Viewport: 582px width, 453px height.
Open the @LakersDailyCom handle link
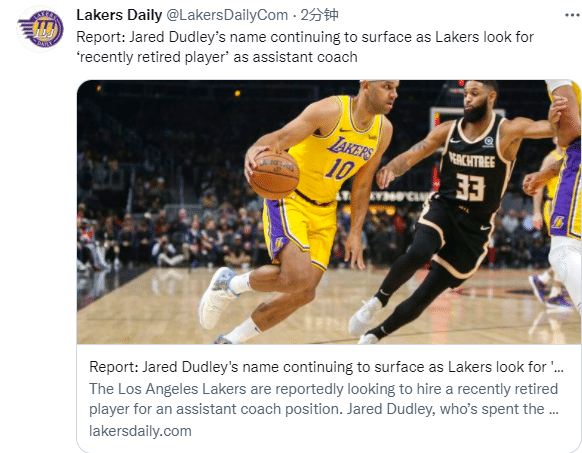pos(227,15)
